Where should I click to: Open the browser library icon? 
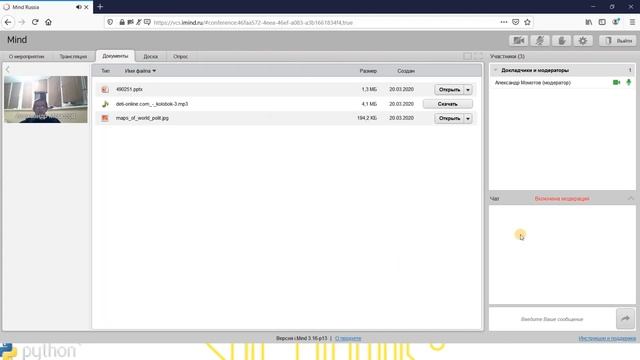(x=589, y=22)
